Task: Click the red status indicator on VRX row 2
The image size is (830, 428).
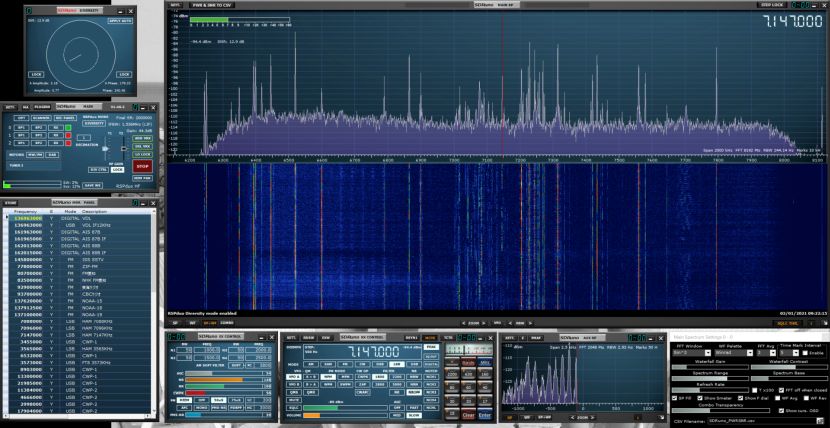Action: click(x=68, y=143)
